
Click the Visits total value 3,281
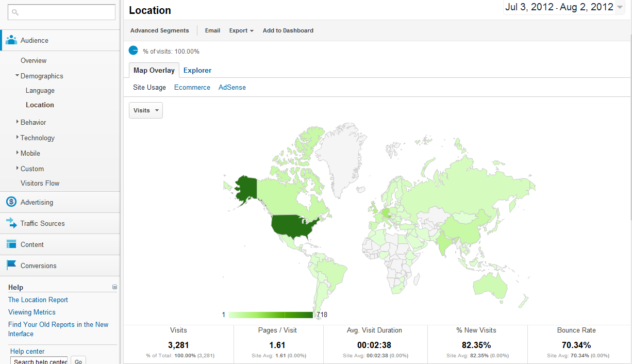pyautogui.click(x=178, y=345)
